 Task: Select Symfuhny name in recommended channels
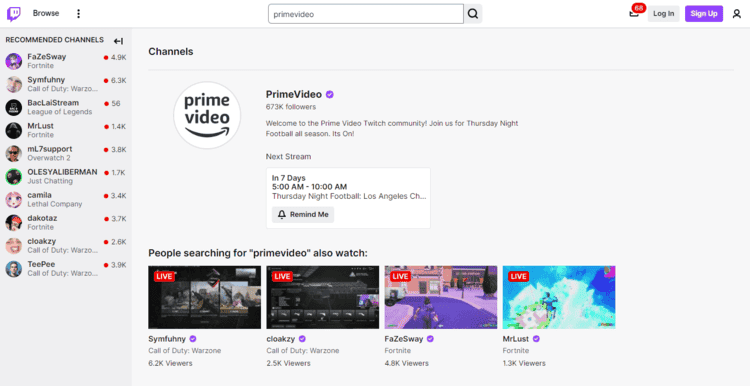(x=46, y=80)
